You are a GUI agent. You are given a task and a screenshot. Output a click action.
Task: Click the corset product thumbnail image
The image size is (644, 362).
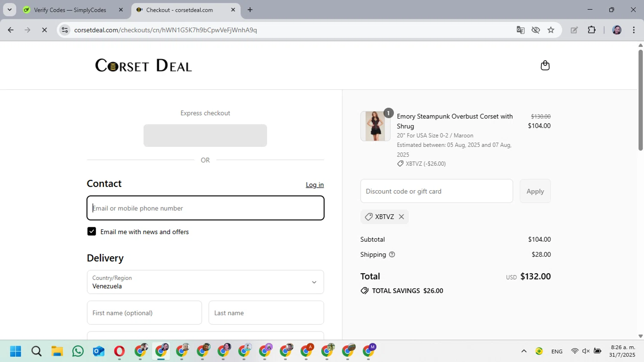pyautogui.click(x=375, y=126)
